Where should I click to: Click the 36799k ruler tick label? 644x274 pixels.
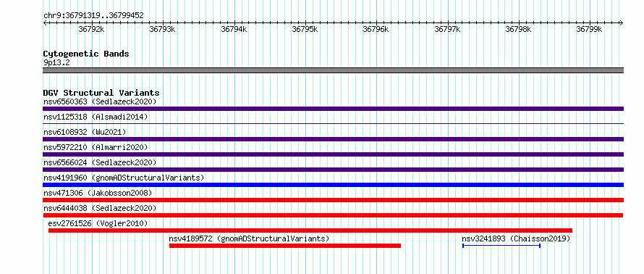(x=590, y=30)
